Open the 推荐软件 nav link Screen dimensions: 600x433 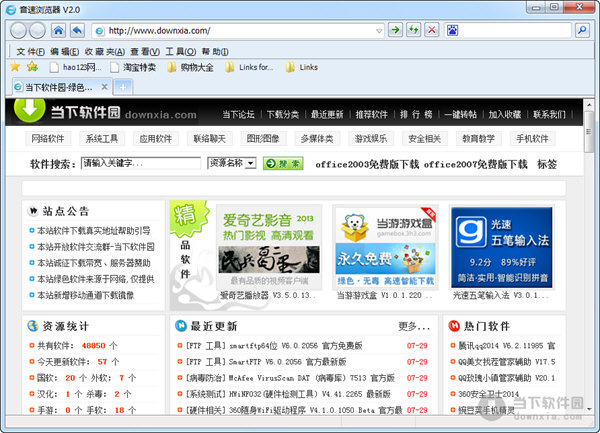click(372, 114)
